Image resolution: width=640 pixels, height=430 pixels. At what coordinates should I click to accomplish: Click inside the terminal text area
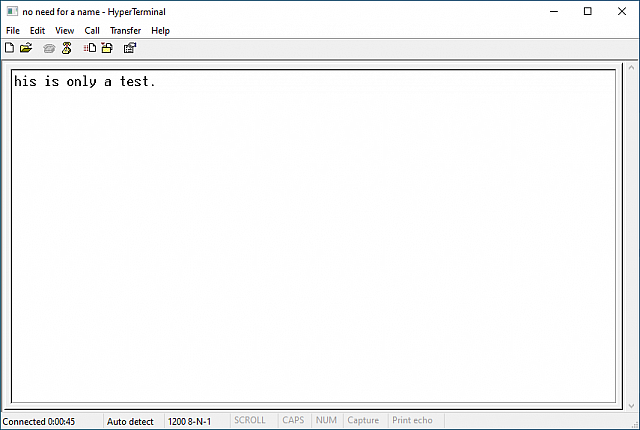[313, 236]
